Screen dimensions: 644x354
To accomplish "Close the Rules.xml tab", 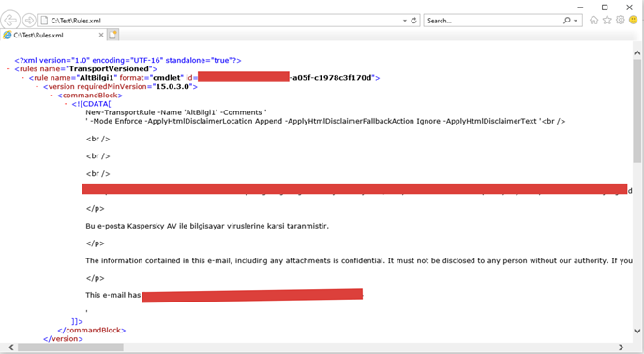I will coord(101,36).
